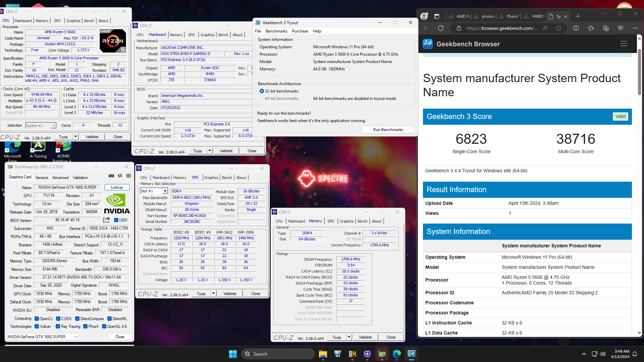Show hidden system tray icons chevron
Screen dimensions: 644x362
[584, 354]
